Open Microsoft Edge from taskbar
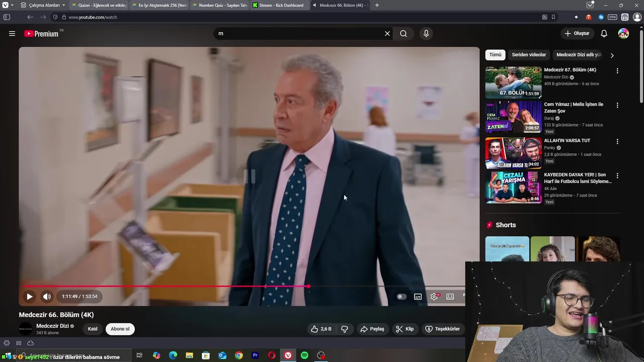644x362 pixels. (x=173, y=355)
